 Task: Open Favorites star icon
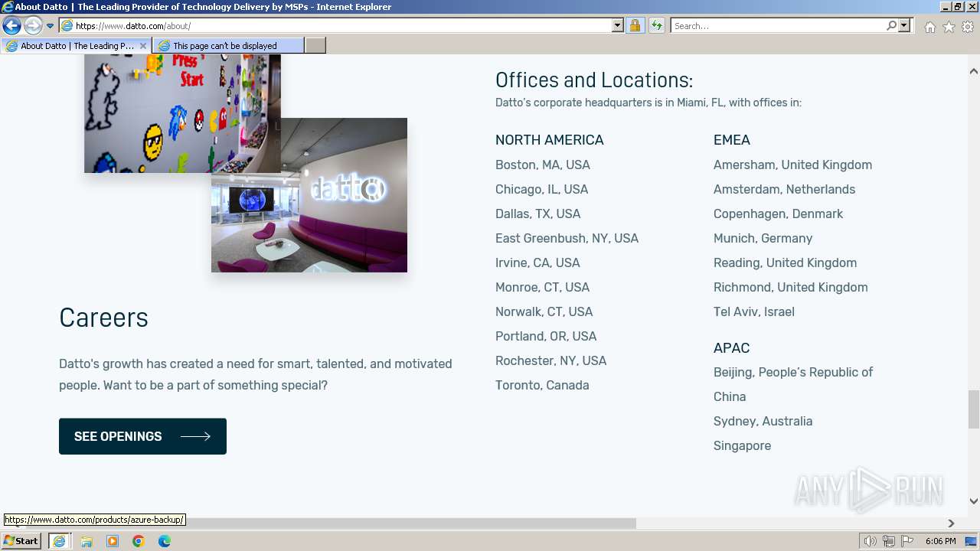[949, 27]
